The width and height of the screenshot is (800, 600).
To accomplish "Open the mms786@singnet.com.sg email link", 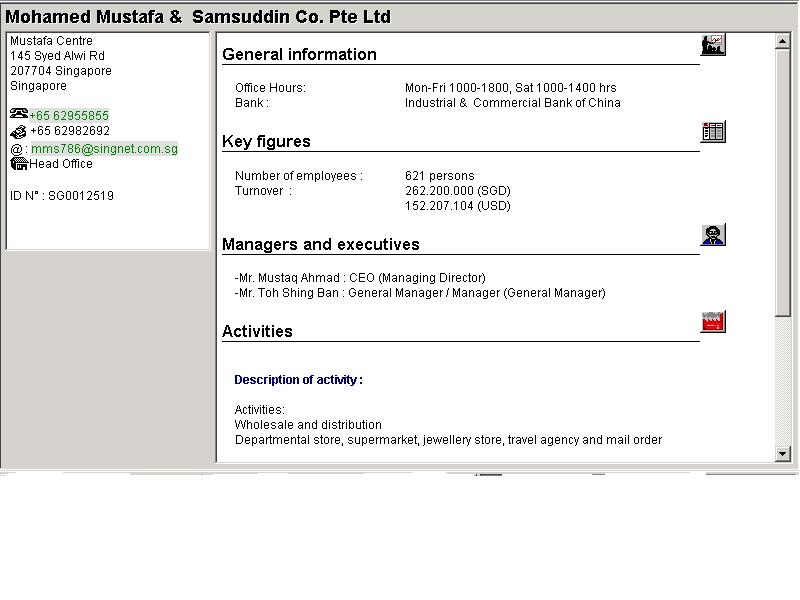I will pos(104,149).
